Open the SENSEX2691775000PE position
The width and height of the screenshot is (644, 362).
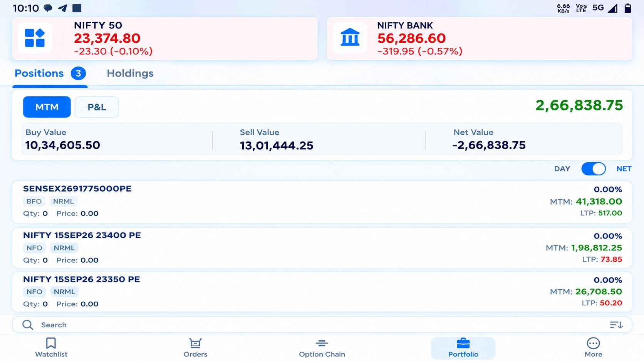322,202
